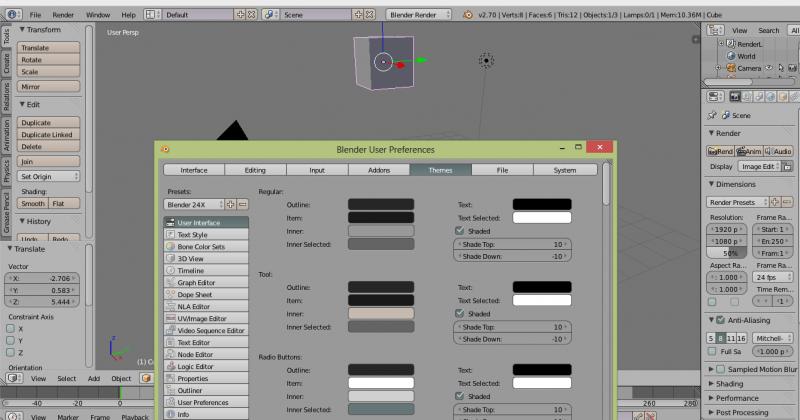The height and width of the screenshot is (420, 800).
Task: Click the Mirror button
Action: [48, 87]
